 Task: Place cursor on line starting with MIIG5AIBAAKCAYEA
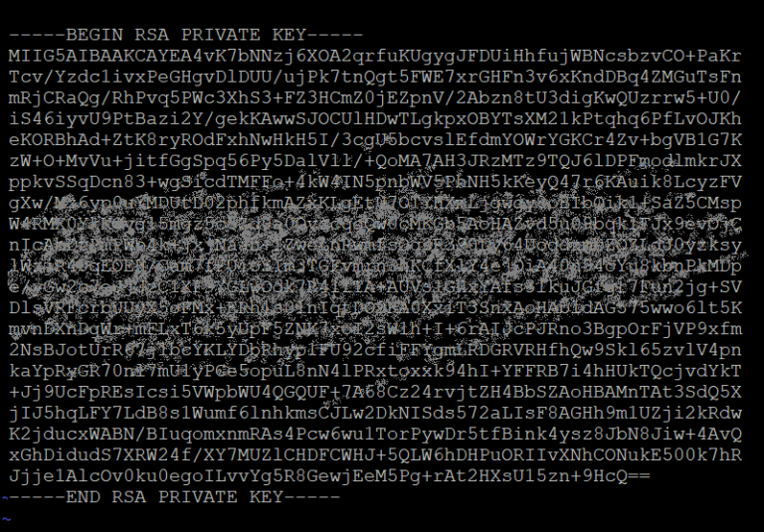(375, 56)
